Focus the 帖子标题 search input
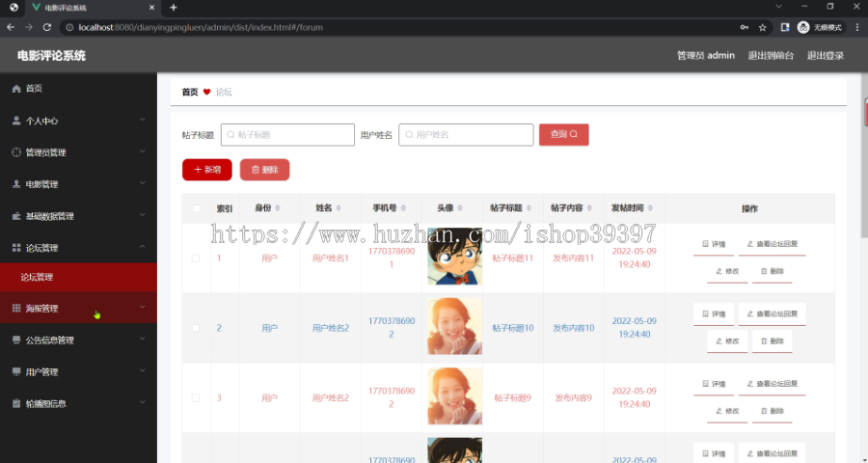Screen dimensions: 868x463 287,135
